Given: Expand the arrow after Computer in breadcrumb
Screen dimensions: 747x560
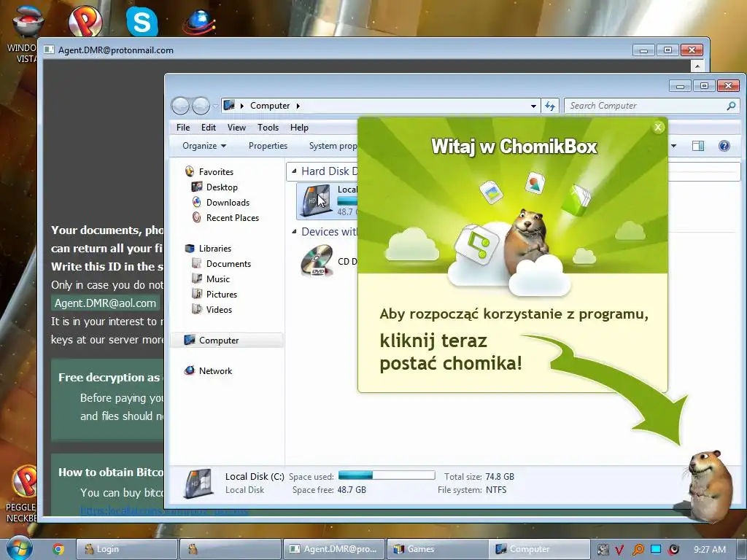Looking at the screenshot, I should click(x=298, y=106).
